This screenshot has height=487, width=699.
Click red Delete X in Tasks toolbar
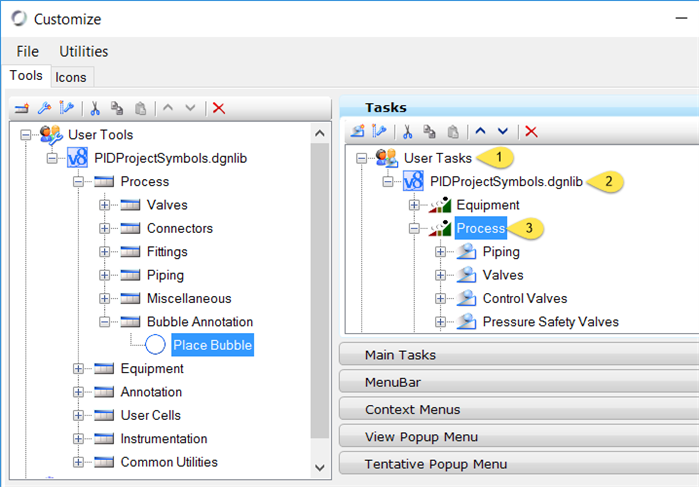click(531, 132)
